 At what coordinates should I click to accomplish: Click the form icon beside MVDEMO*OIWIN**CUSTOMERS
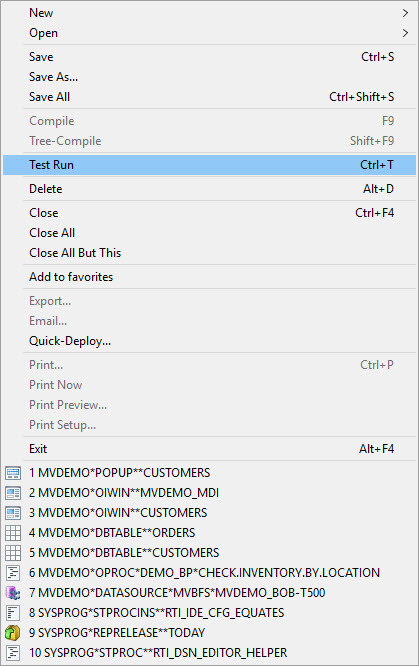coord(13,513)
